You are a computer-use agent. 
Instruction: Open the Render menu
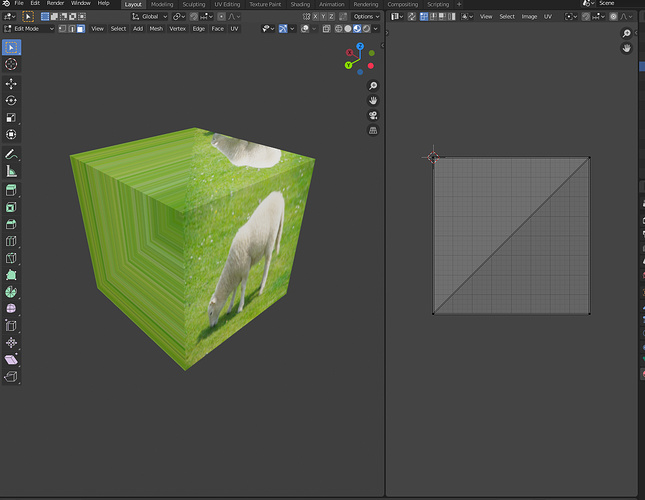tap(55, 3)
